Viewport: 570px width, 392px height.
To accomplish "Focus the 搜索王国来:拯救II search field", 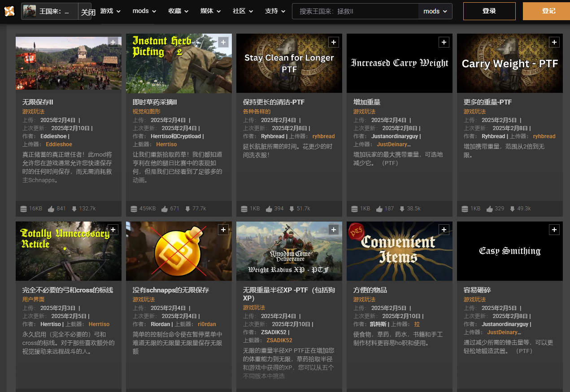I will tap(355, 11).
